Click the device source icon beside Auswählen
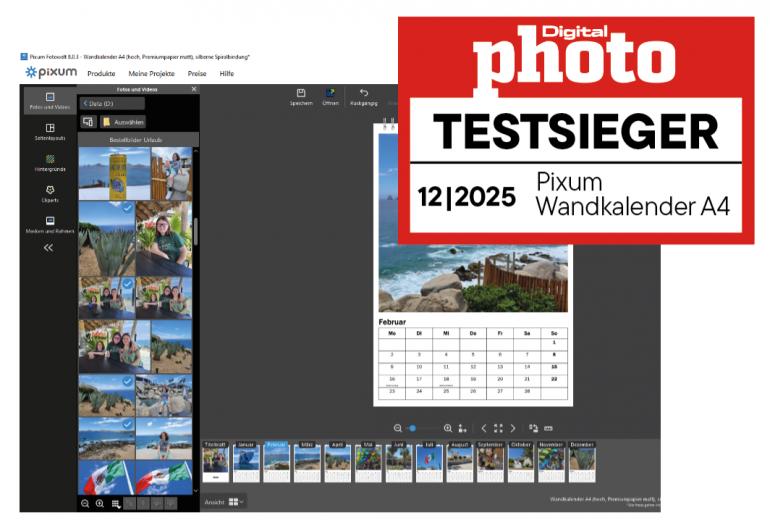Screen dimensions: 770x528 point(88,122)
